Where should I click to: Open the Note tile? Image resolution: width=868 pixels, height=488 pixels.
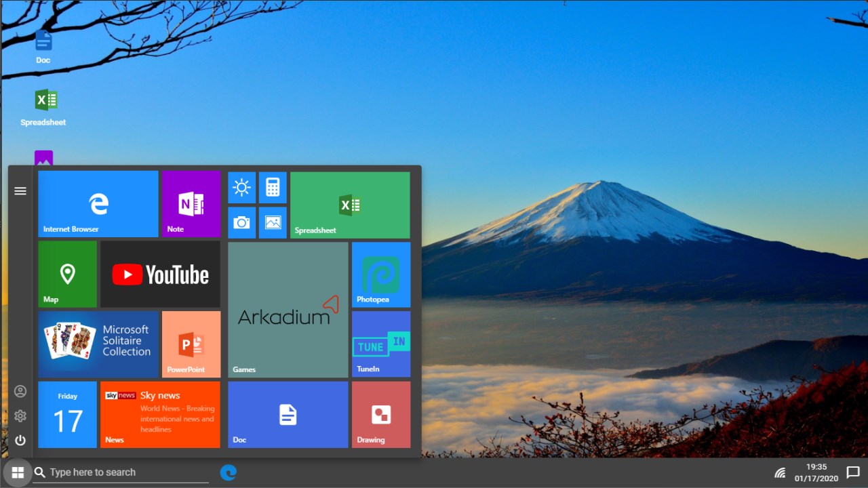pyautogui.click(x=191, y=204)
